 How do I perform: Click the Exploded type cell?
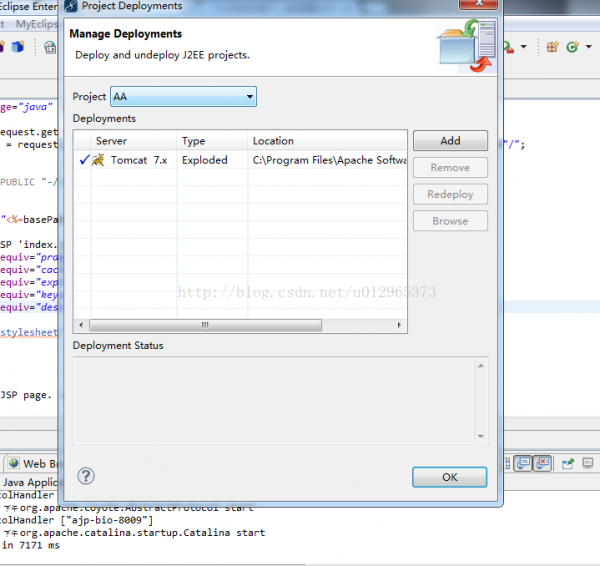(x=205, y=160)
